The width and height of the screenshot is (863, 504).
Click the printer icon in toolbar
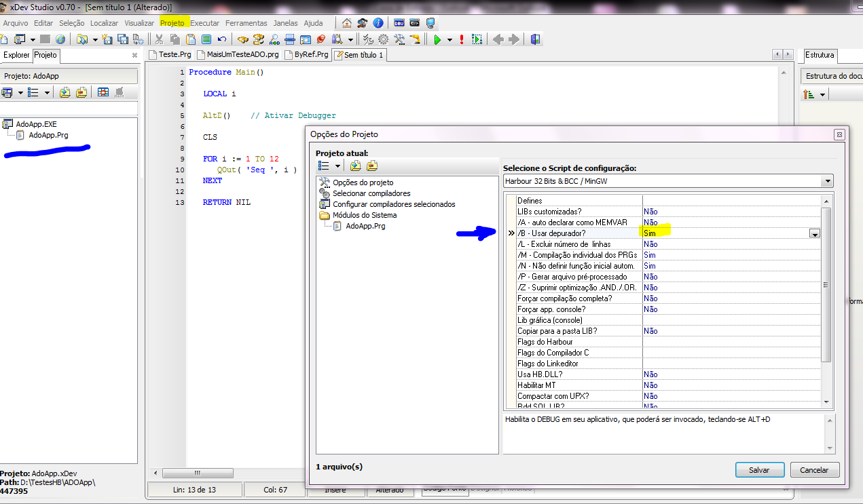pyautogui.click(x=290, y=39)
